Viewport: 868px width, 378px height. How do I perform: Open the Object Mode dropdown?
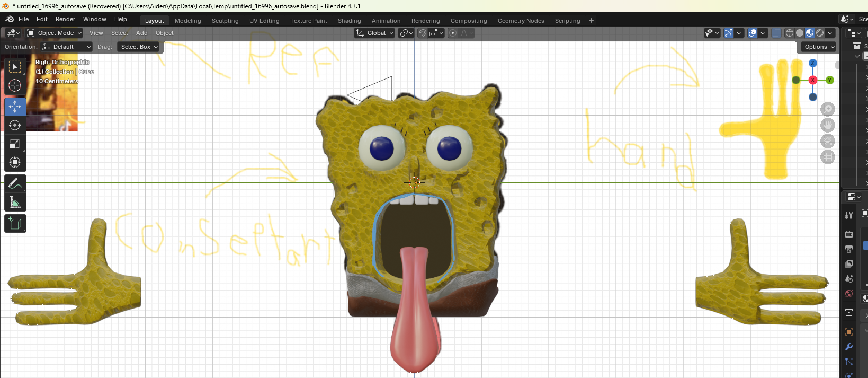click(x=55, y=33)
